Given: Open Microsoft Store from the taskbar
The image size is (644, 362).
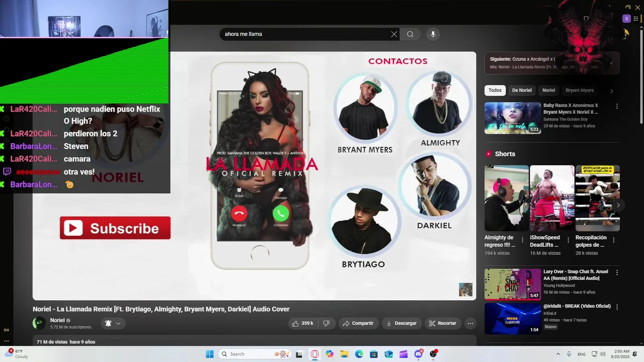Looking at the screenshot, I should tap(374, 354).
